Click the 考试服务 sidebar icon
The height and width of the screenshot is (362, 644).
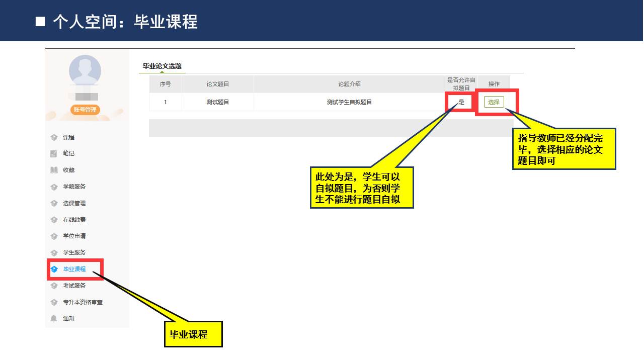click(54, 286)
